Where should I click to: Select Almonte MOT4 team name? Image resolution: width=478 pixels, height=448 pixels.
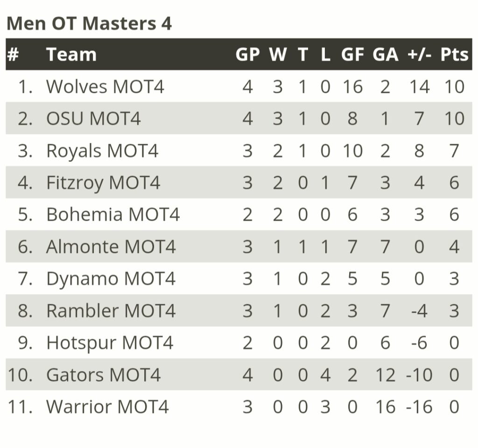[x=111, y=246]
